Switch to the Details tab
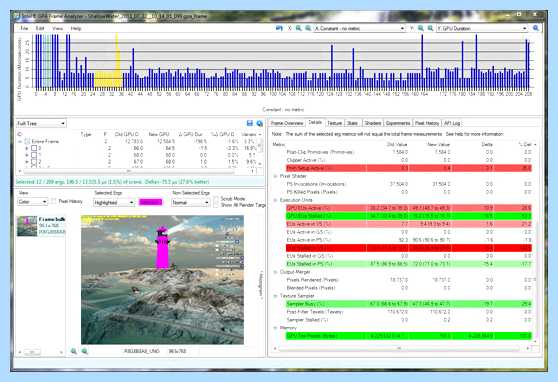 tap(315, 122)
